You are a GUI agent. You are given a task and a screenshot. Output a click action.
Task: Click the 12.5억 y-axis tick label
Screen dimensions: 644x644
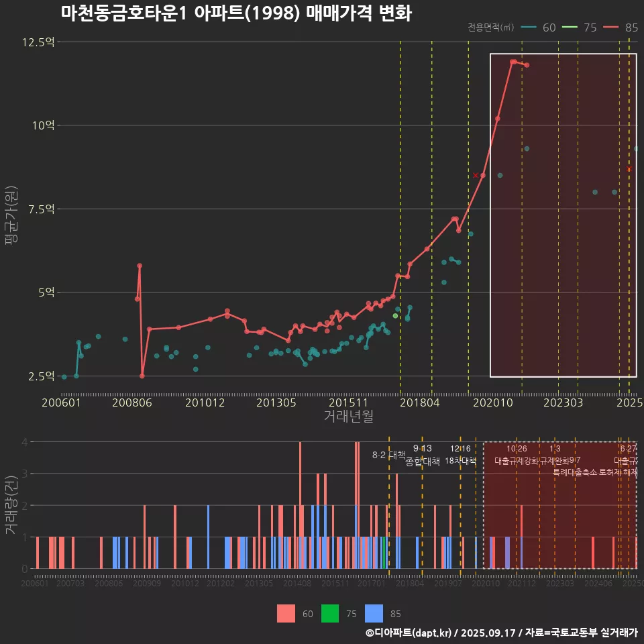pyautogui.click(x=39, y=42)
